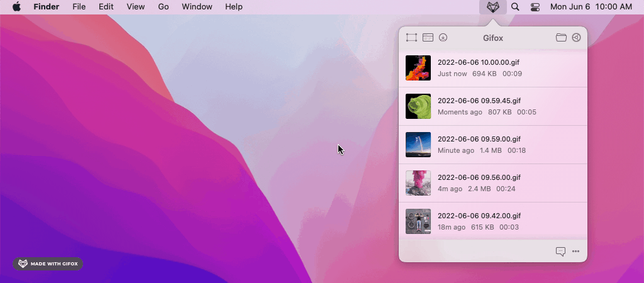Click the date and time clock
Image resolution: width=644 pixels, height=283 pixels.
click(x=591, y=7)
